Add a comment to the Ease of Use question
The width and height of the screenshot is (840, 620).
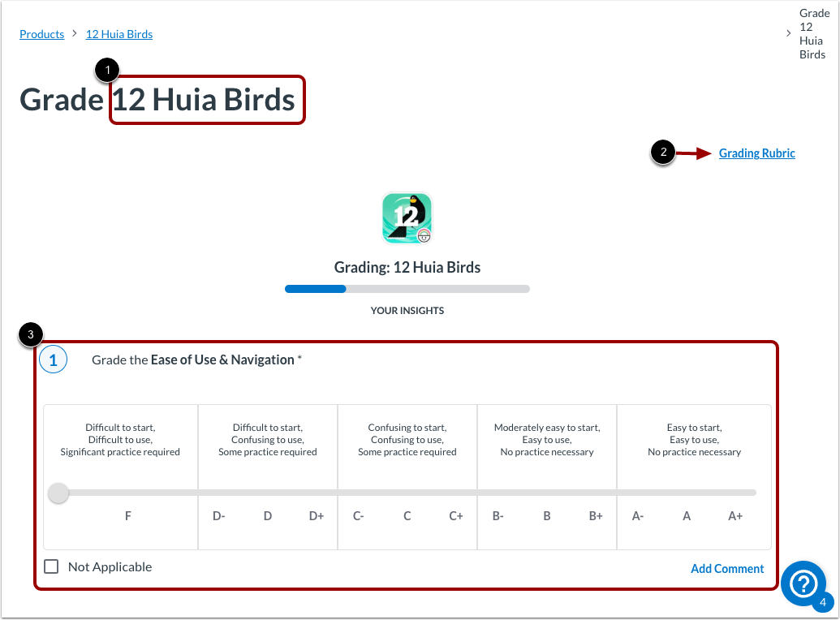click(x=727, y=568)
